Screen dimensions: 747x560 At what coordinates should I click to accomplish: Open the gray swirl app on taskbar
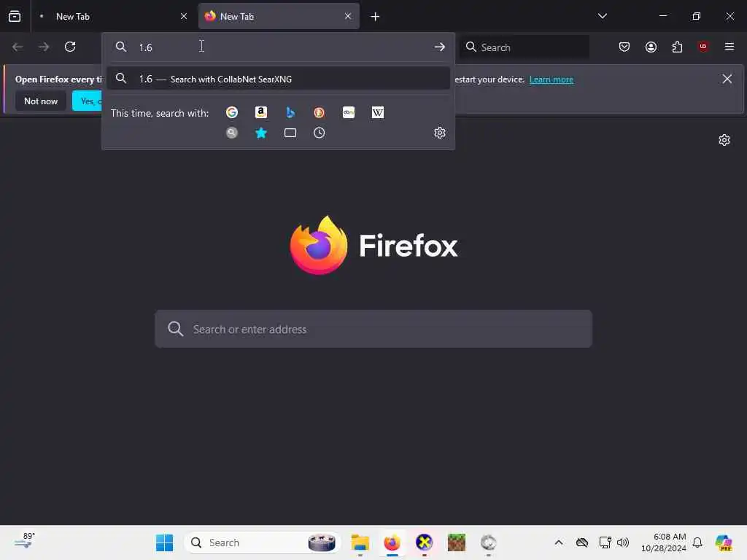click(488, 542)
